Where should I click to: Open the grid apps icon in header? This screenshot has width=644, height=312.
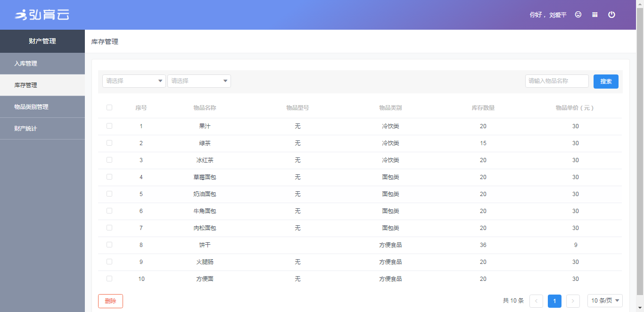pos(595,15)
